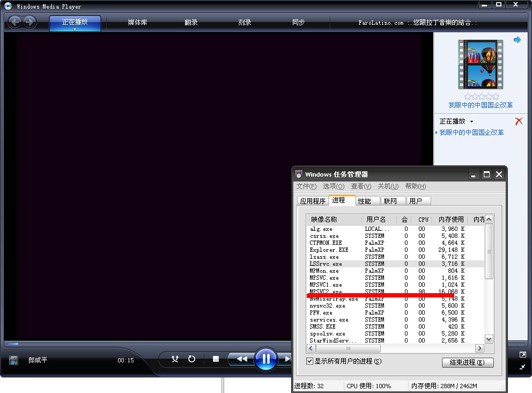This screenshot has height=393, width=532.
Task: Click the movie thumbnail album art
Action: click(x=481, y=64)
